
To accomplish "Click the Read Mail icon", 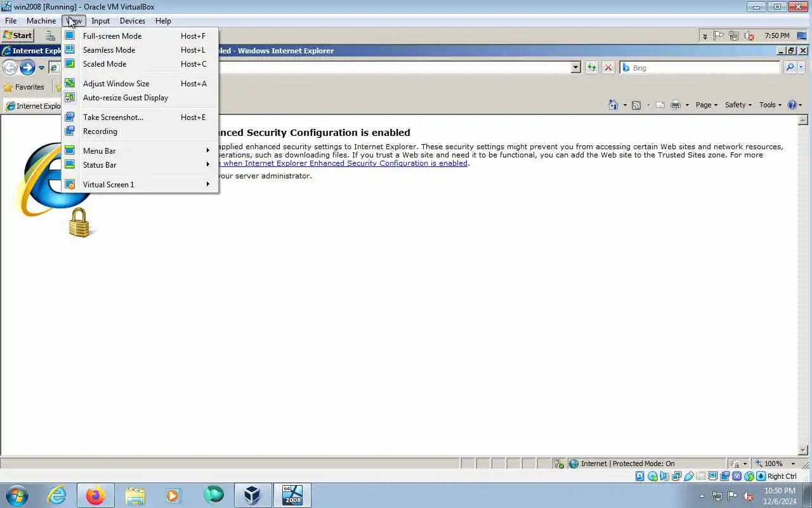I will click(660, 105).
